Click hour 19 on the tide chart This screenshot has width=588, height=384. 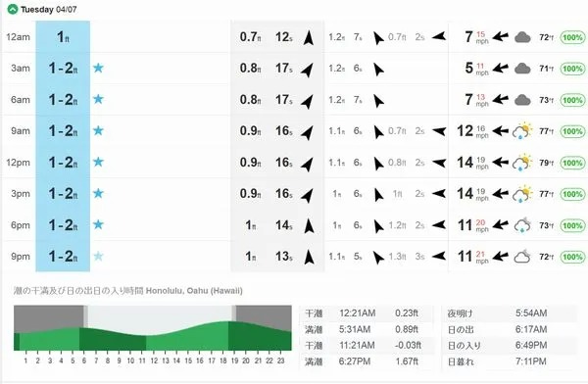235,360
